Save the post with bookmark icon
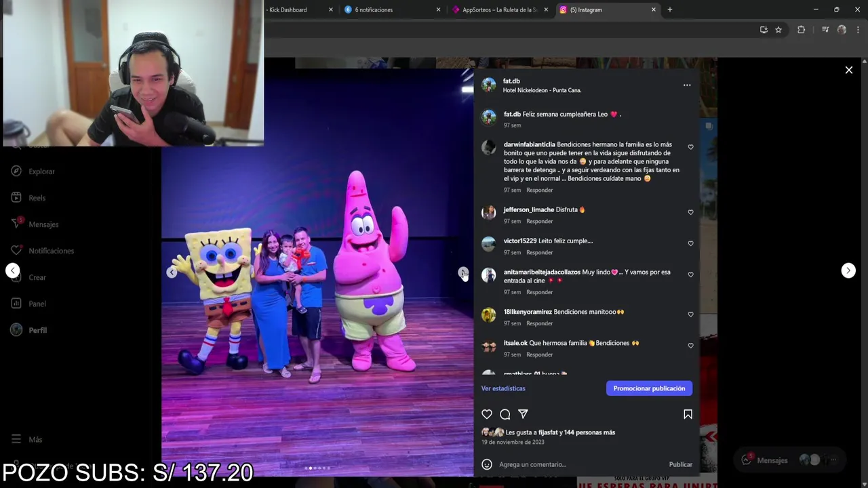 pyautogui.click(x=688, y=414)
